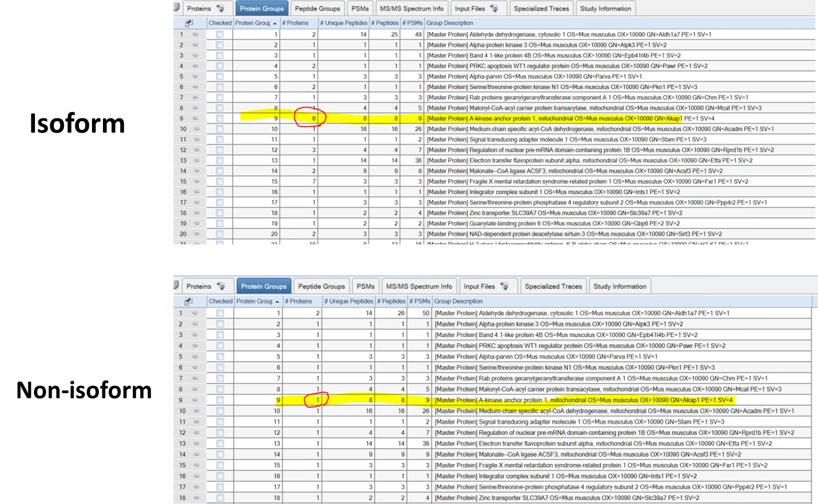Click the Group Description header in the Non-isoform table
The width and height of the screenshot is (818, 504).
coord(622,301)
